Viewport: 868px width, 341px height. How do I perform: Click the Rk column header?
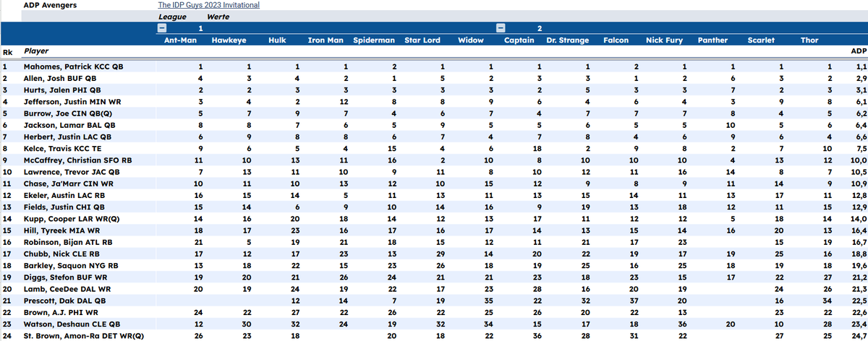(7, 52)
